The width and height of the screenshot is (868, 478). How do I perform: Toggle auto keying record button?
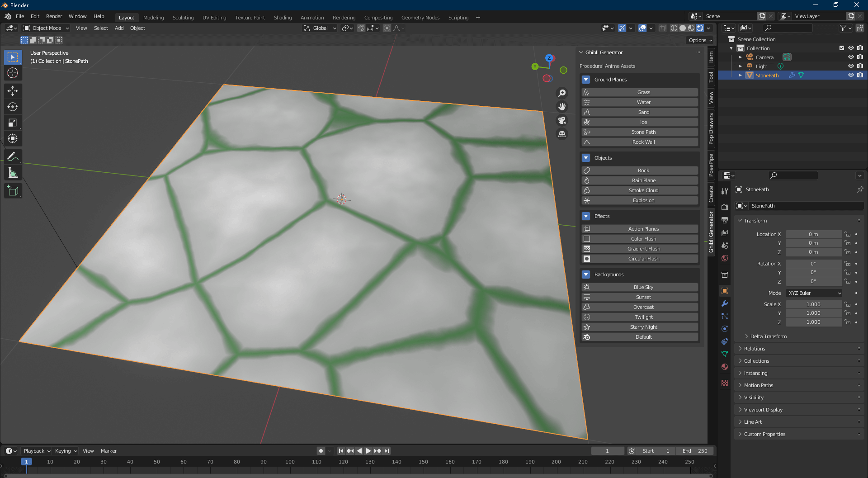tap(321, 451)
